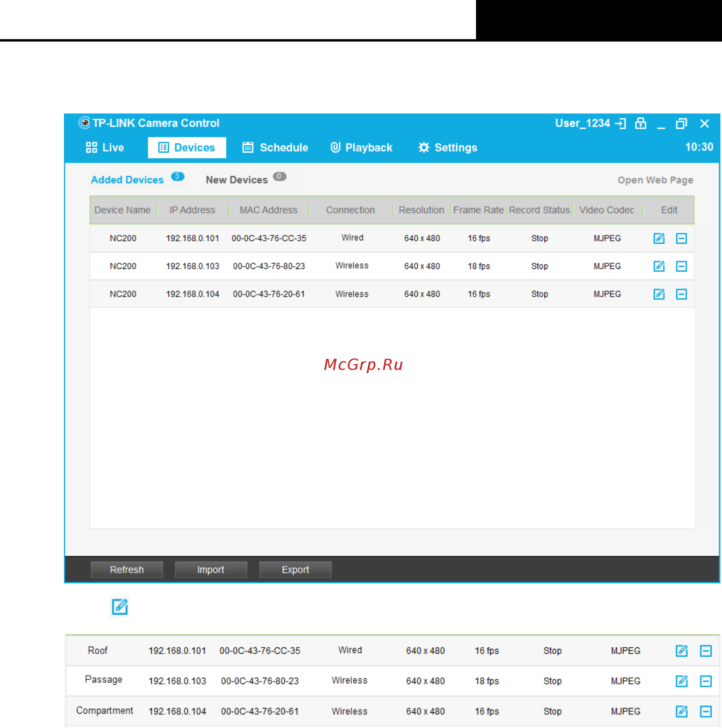Screen dimensions: 722x728
Task: Select IP 192.168.0.104 in the top table
Action: pyautogui.click(x=192, y=294)
